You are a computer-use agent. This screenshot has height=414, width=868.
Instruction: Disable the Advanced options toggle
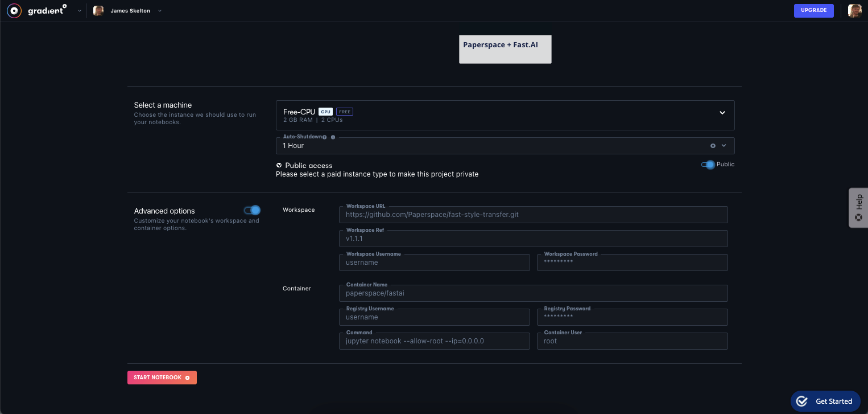252,210
